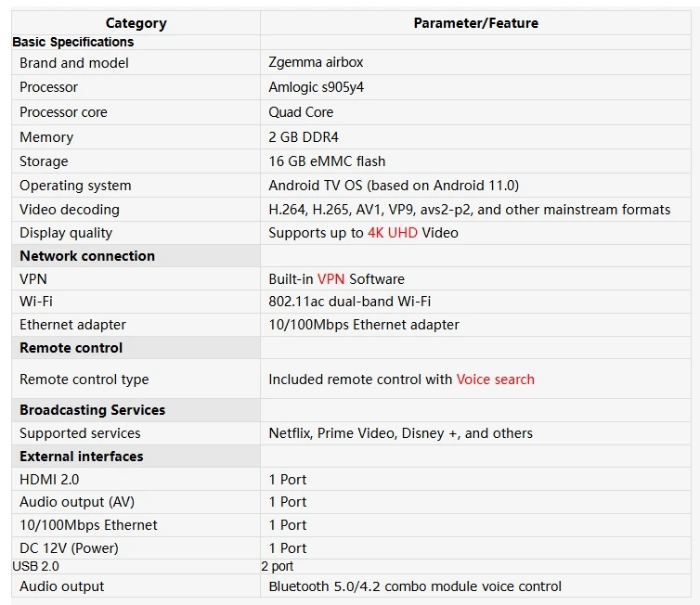This screenshot has height=605, width=700.
Task: Click the red Voice search link
Action: click(x=495, y=379)
